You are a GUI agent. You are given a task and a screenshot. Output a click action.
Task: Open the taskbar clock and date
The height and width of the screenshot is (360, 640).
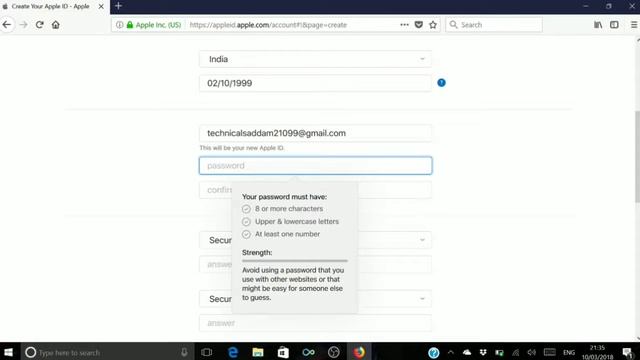597,352
